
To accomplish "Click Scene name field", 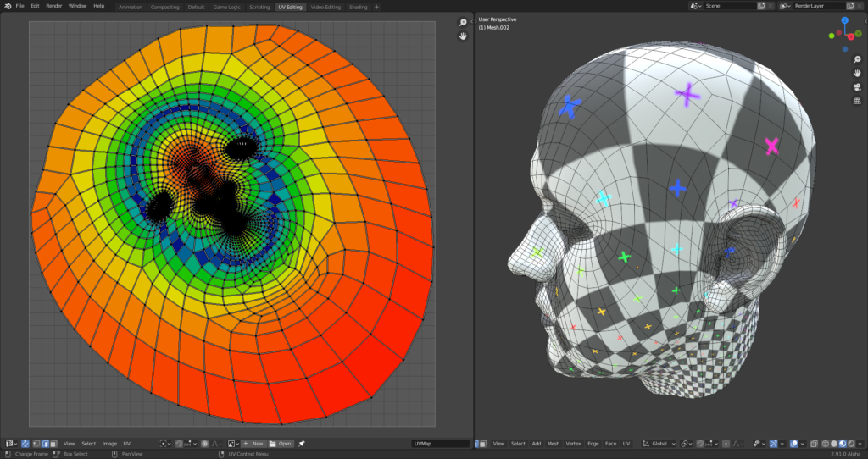I will [730, 6].
